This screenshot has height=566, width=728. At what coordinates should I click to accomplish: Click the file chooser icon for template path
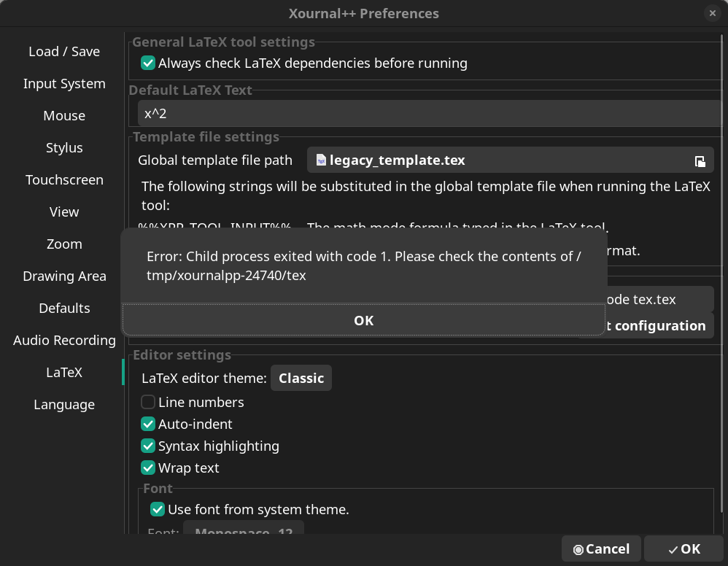tap(700, 161)
